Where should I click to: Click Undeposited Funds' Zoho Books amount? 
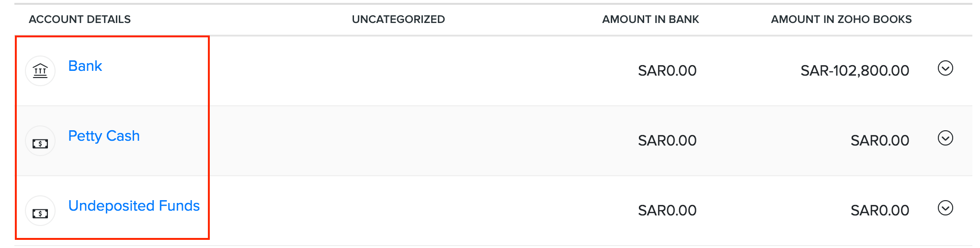879,211
